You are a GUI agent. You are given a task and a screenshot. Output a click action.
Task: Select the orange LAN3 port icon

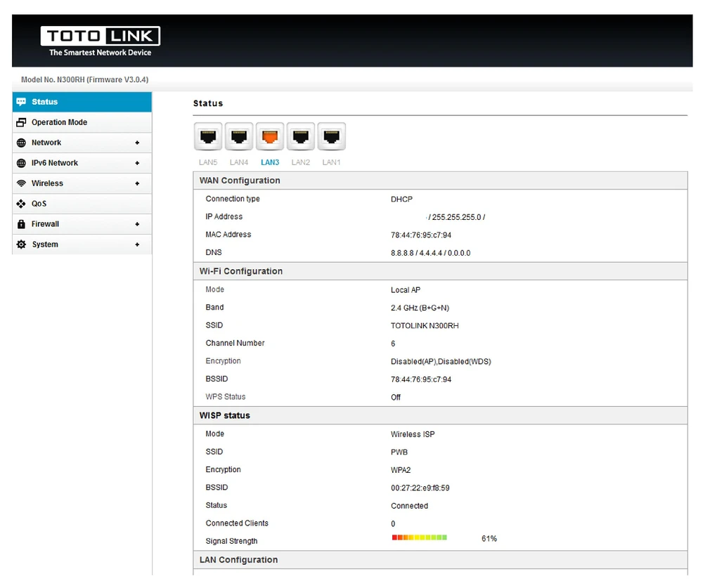[270, 136]
